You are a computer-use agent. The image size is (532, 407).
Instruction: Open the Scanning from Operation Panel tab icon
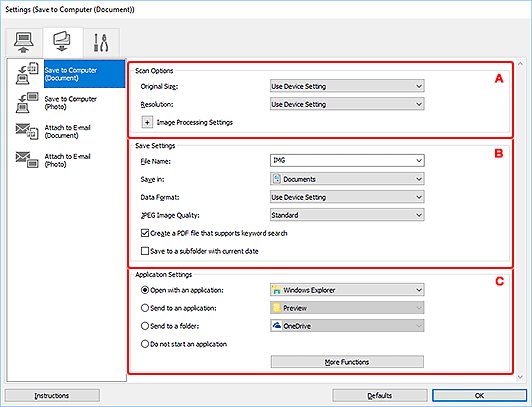[x=62, y=41]
